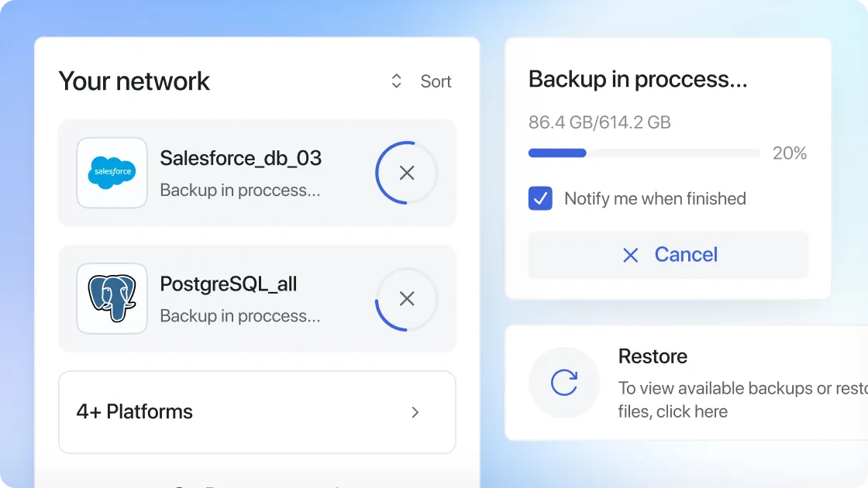Uncheck the Notify me when finished checkbox
Screen dimensions: 868x488
540,198
